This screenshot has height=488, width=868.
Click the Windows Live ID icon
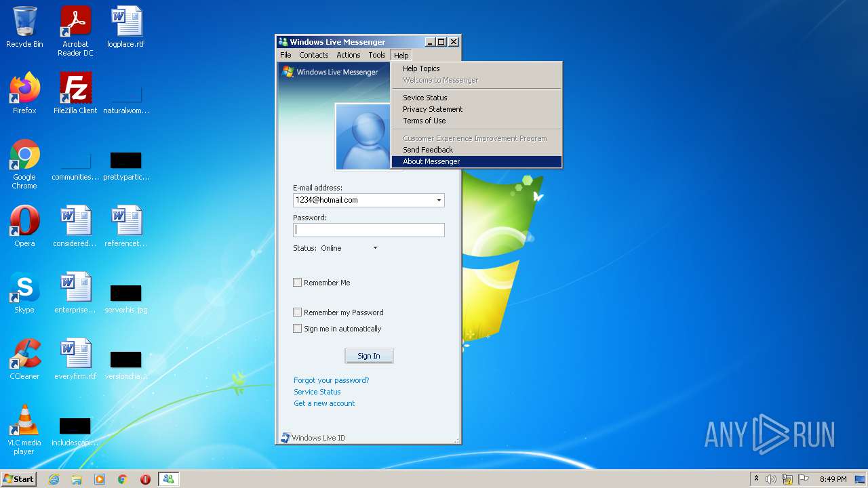(x=285, y=438)
